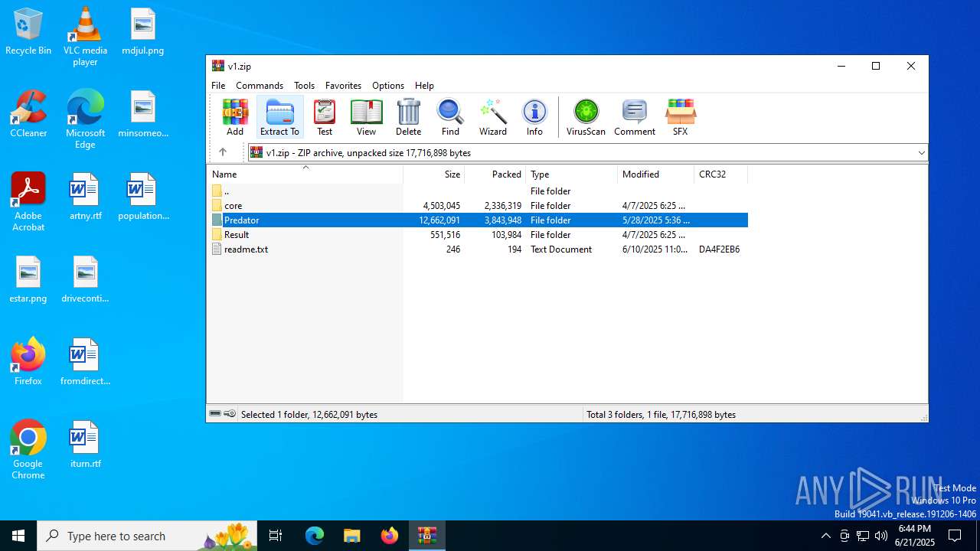Open the volume control in tray

point(881,536)
